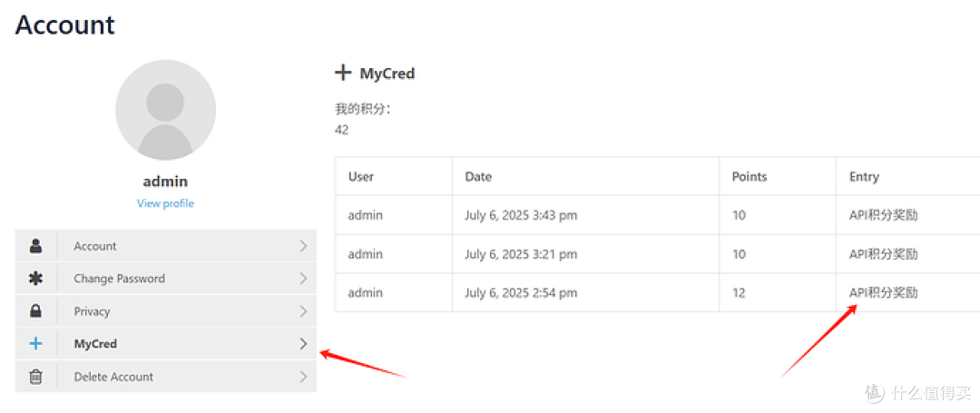Expand the Privacy chevron arrow

tap(303, 311)
